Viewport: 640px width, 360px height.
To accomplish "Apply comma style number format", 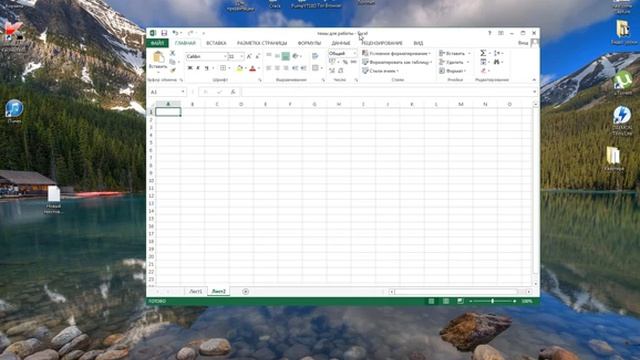I will click(x=353, y=62).
